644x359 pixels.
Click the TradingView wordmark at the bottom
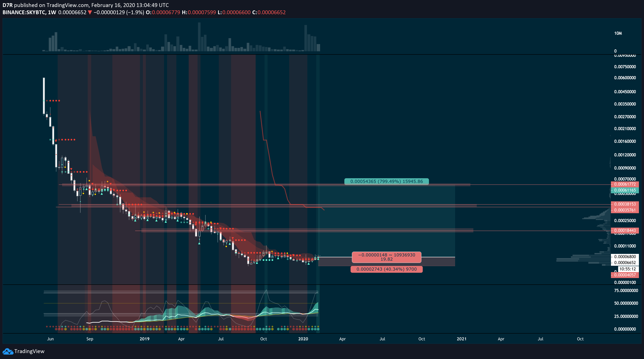pyautogui.click(x=29, y=351)
